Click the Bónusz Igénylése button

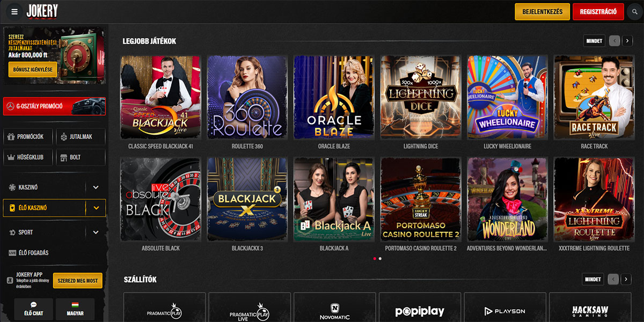click(33, 69)
